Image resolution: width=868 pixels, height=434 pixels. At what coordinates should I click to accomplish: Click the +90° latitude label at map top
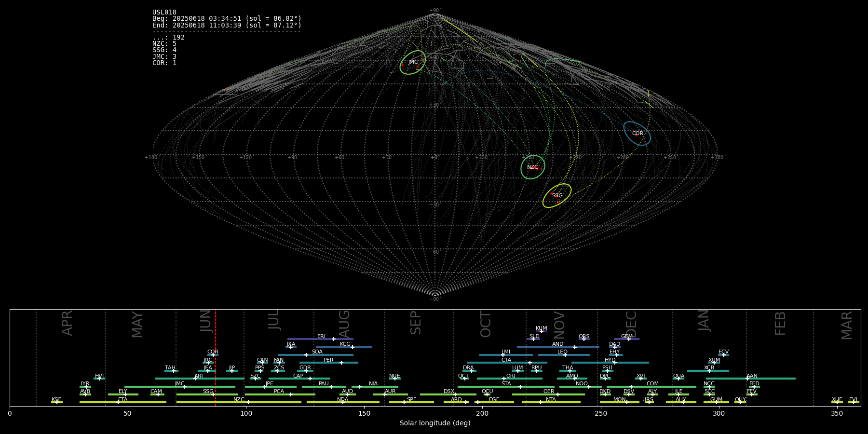(x=435, y=11)
